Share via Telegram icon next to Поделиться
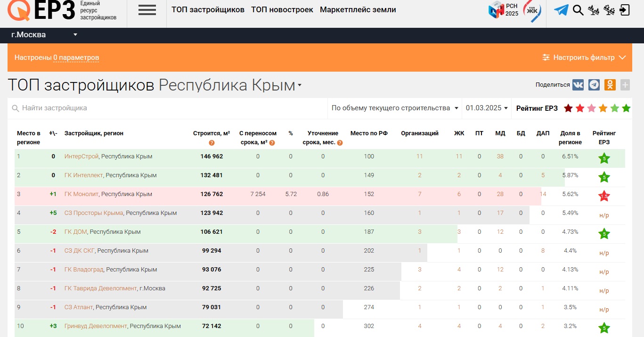This screenshot has width=644, height=337. coord(594,85)
